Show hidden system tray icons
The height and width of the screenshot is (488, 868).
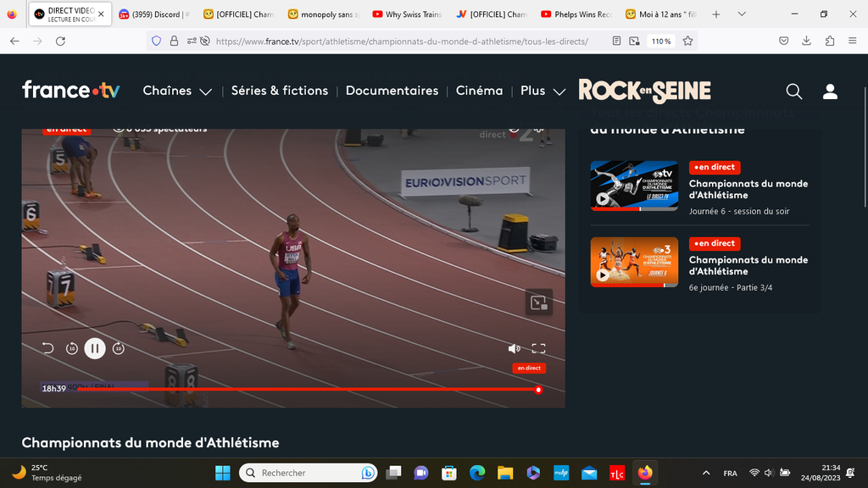[706, 473]
